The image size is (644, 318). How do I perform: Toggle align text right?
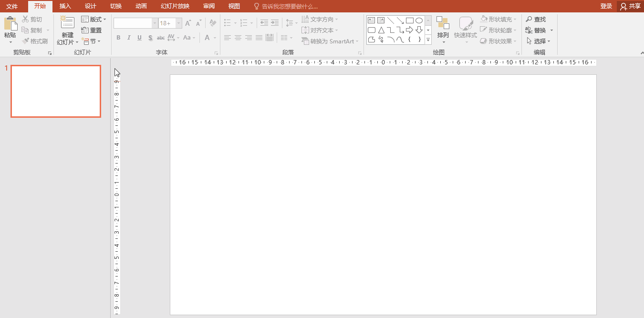(x=249, y=38)
